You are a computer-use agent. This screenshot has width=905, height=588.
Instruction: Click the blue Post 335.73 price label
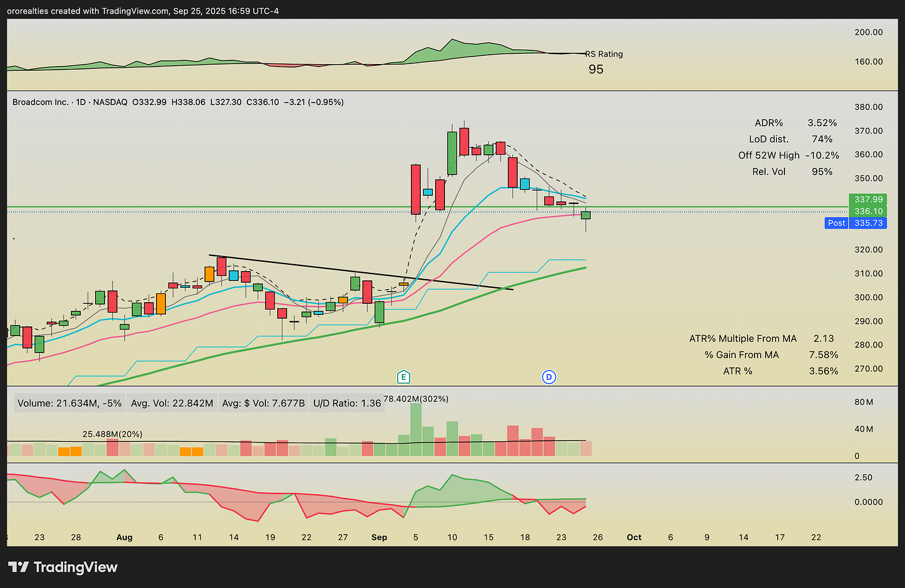coord(856,223)
